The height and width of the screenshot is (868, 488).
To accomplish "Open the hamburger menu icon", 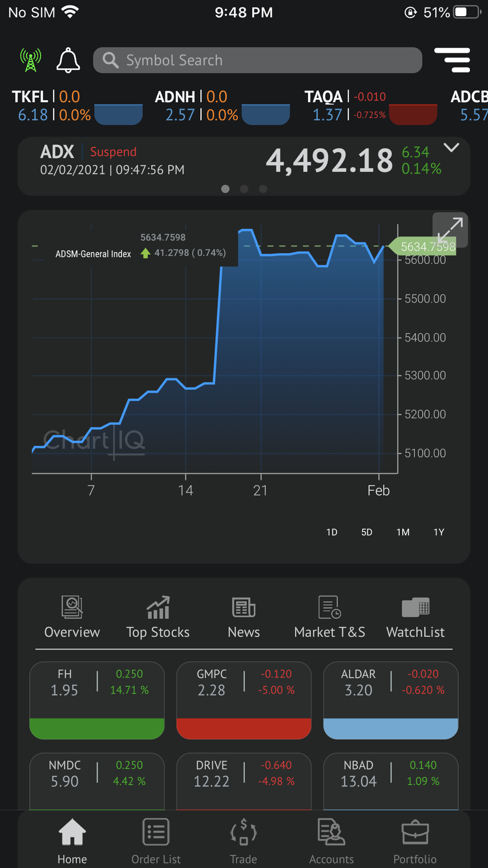I will (x=452, y=60).
